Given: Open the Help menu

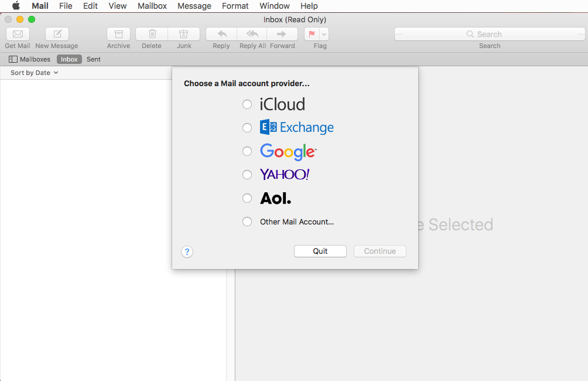Looking at the screenshot, I should [309, 6].
